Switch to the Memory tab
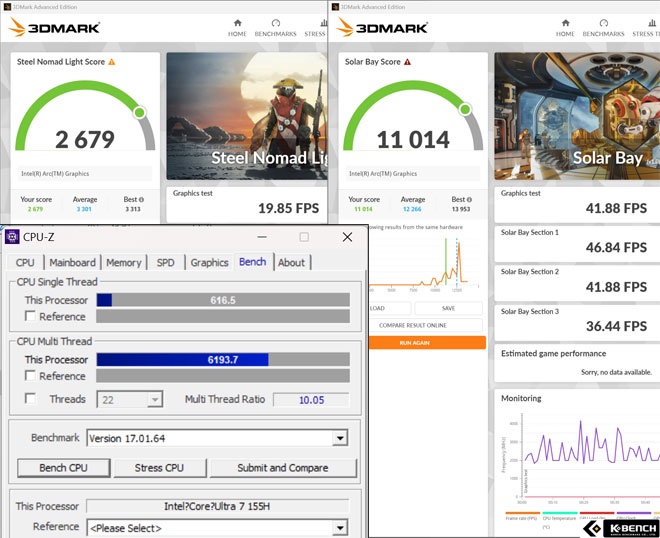Image resolution: width=660 pixels, height=538 pixels. (x=124, y=262)
